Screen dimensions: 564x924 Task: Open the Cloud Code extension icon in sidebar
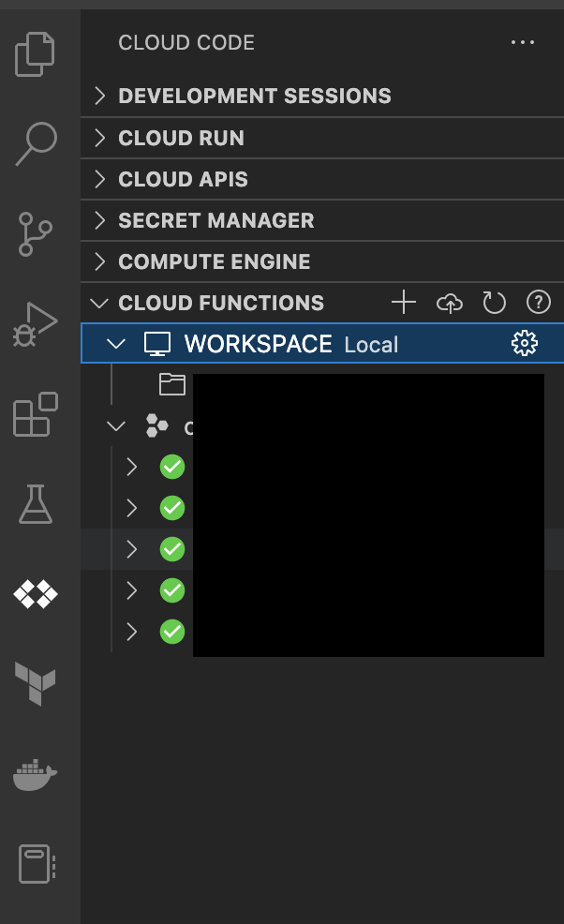tap(36, 593)
